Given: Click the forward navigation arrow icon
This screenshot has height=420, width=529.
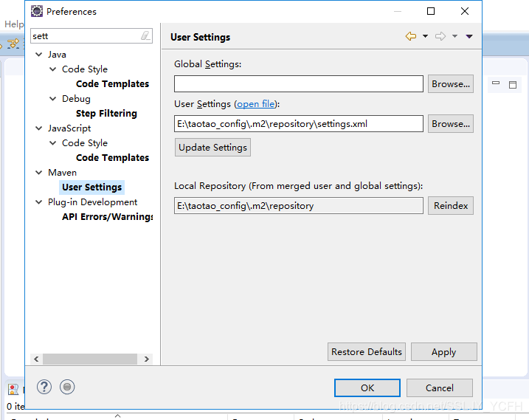Looking at the screenshot, I should pyautogui.click(x=440, y=36).
